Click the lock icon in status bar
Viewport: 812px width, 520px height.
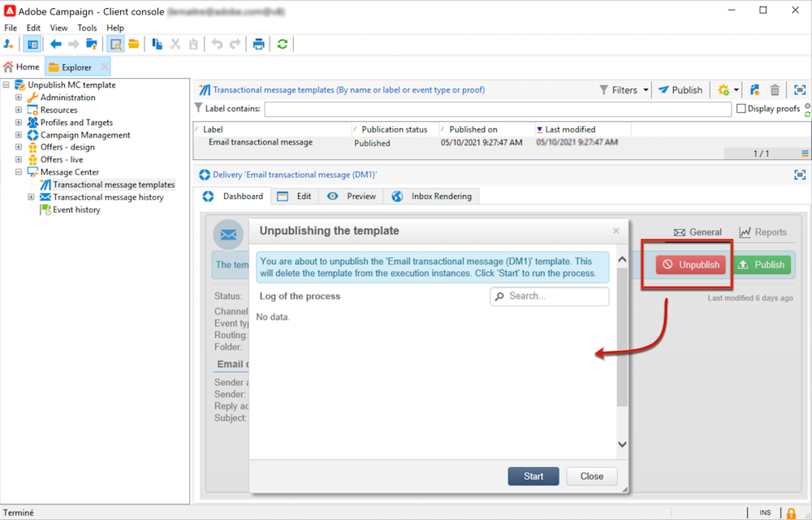click(x=791, y=513)
